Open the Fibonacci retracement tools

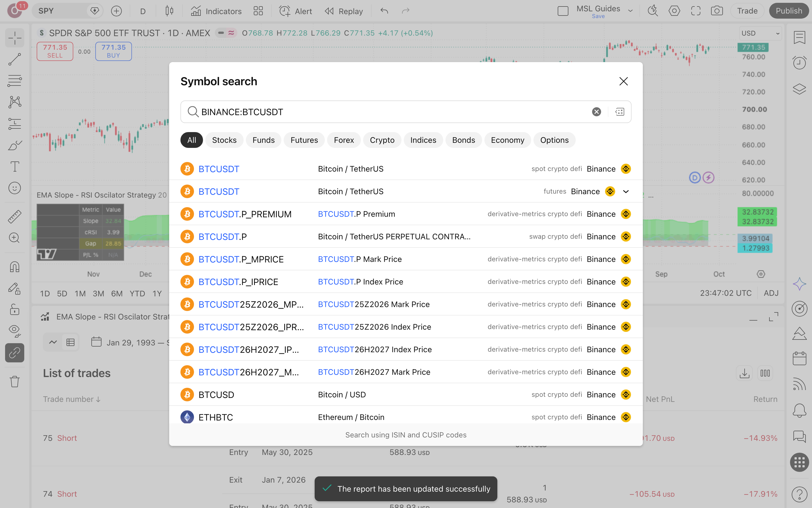point(15,81)
